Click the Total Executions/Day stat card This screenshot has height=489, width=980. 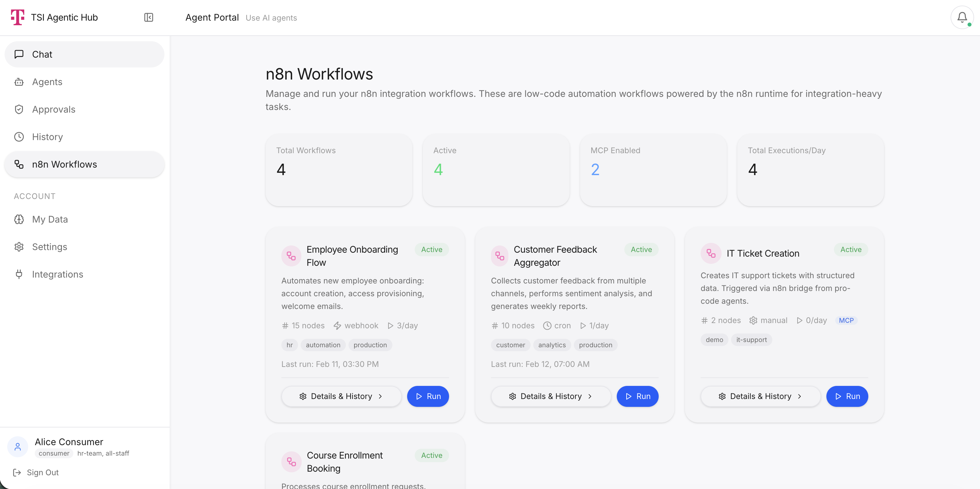(810, 170)
